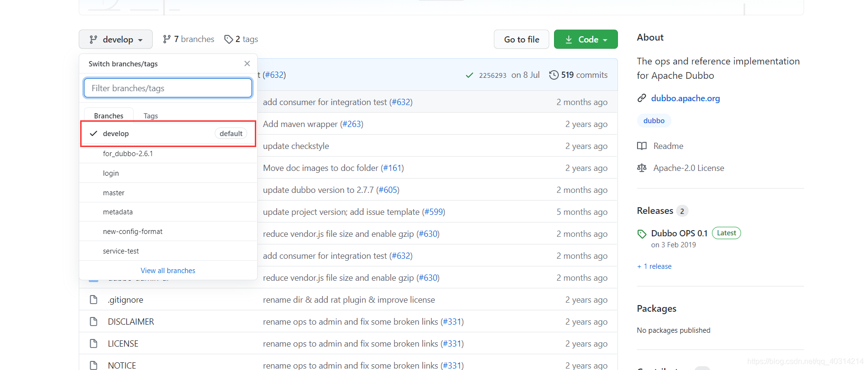This screenshot has width=868, height=370.
Task: Select the master branch
Action: [x=168, y=192]
